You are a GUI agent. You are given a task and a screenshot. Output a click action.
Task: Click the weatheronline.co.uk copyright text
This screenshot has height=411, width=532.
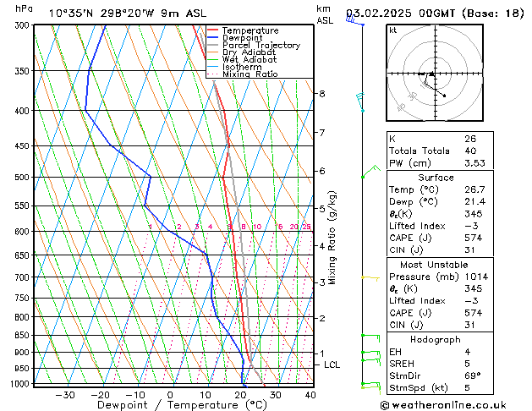coord(443,405)
